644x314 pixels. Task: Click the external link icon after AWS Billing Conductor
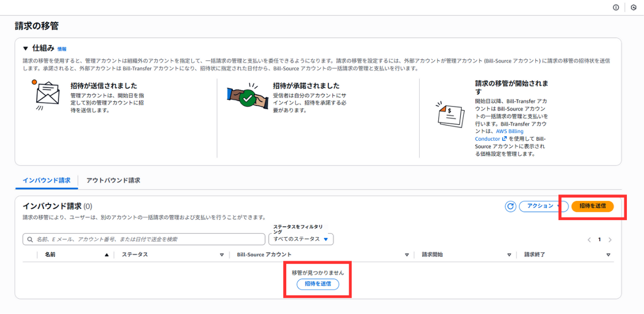pyautogui.click(x=504, y=139)
